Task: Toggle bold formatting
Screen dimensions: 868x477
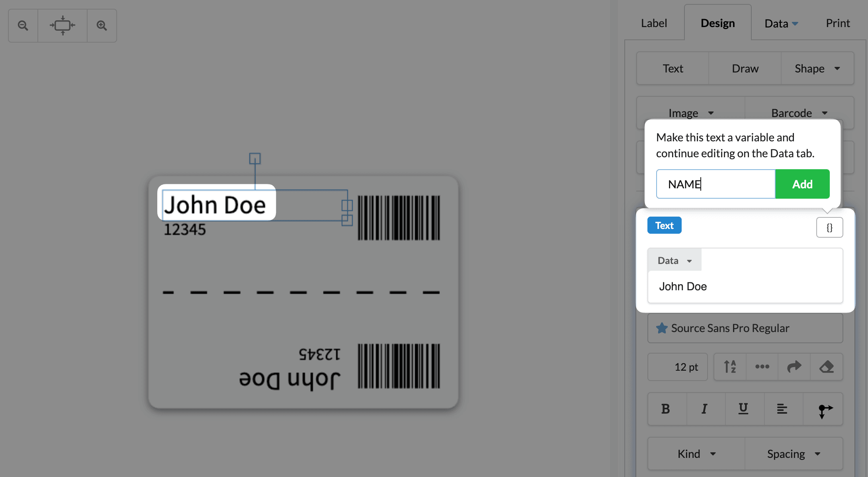Action: point(667,409)
